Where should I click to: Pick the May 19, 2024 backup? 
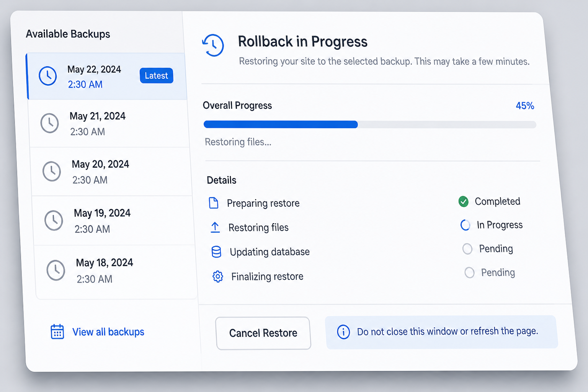[x=114, y=221]
